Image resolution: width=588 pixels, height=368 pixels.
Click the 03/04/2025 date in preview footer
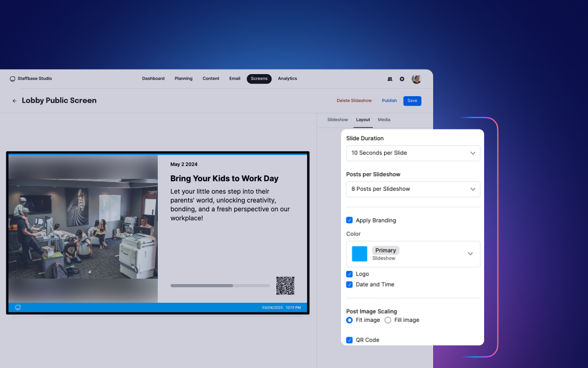[273, 308]
